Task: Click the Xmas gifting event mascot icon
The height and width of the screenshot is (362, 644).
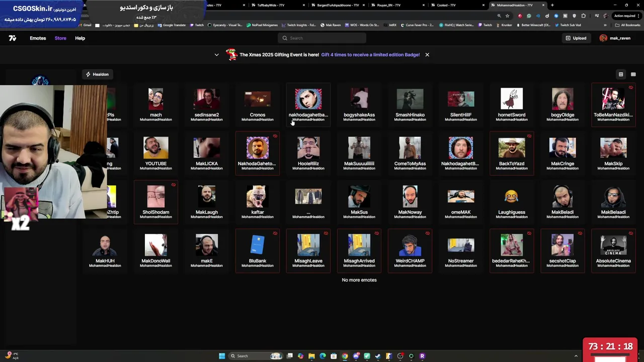Action: (231, 54)
